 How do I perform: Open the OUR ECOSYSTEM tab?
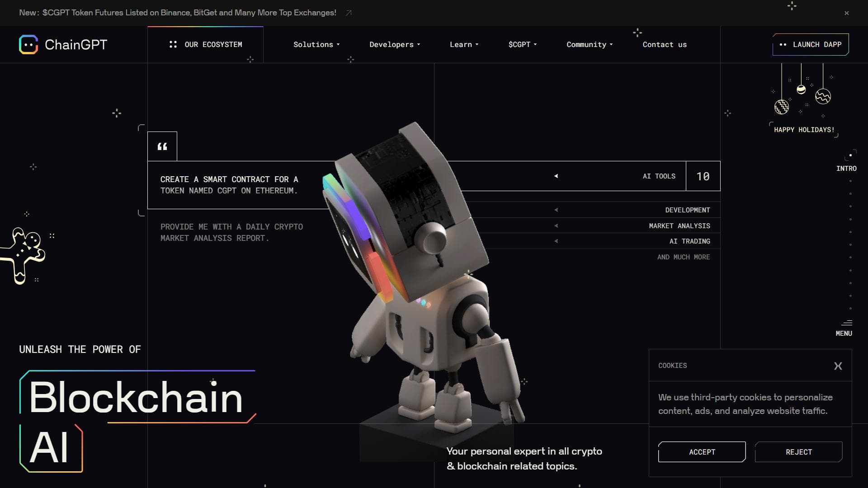click(205, 45)
